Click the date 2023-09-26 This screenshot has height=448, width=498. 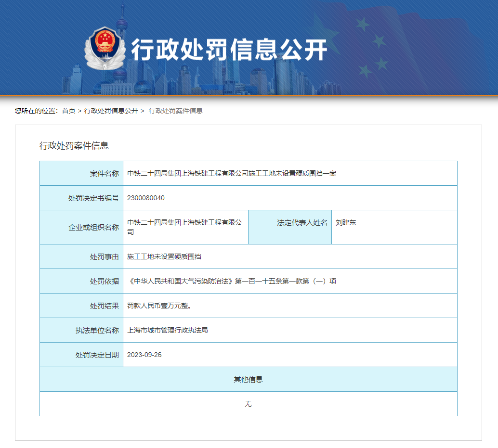coord(144,355)
